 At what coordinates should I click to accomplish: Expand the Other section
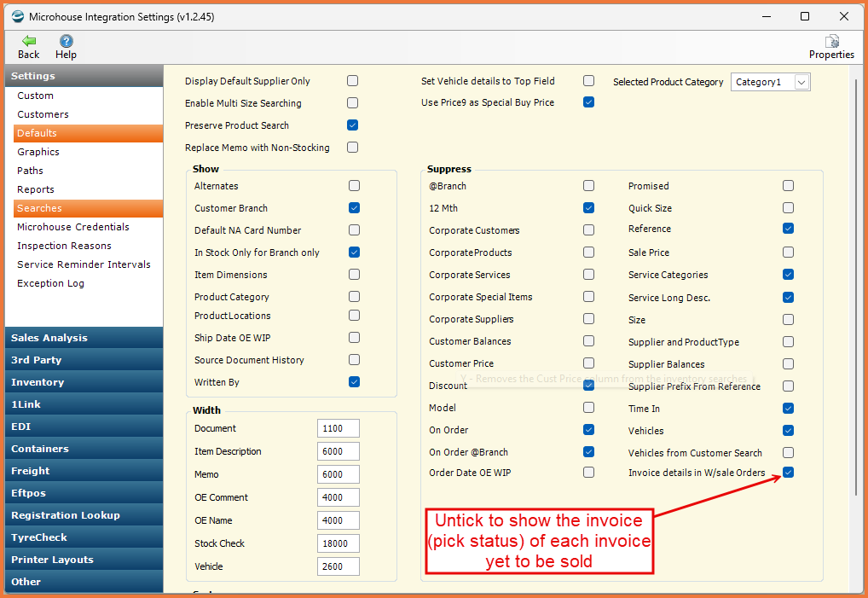click(x=84, y=582)
